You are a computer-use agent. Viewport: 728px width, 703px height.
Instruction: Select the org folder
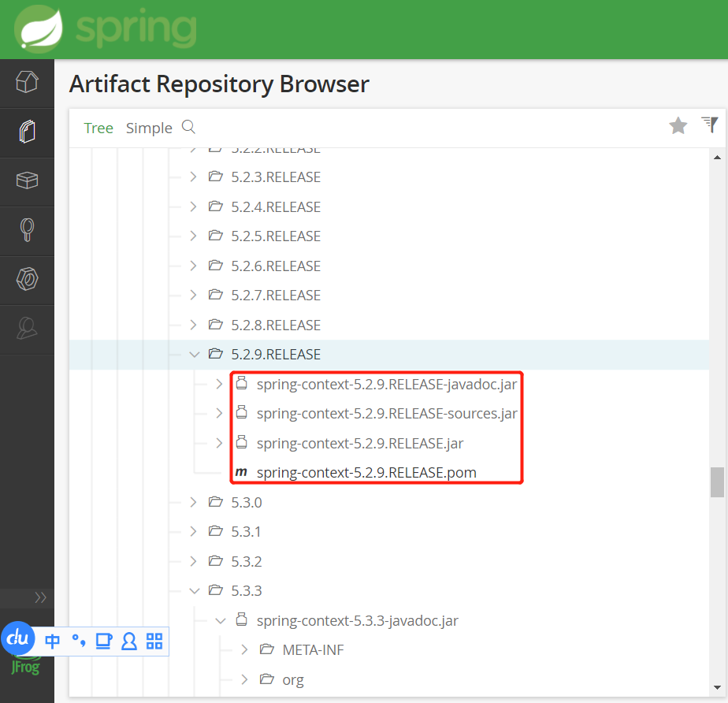pyautogui.click(x=293, y=680)
